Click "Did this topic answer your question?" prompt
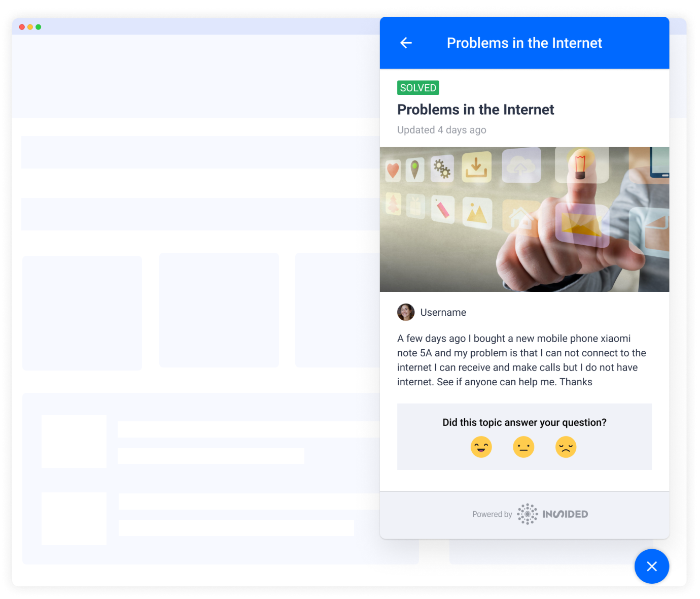The height and width of the screenshot is (599, 700). [x=524, y=422]
